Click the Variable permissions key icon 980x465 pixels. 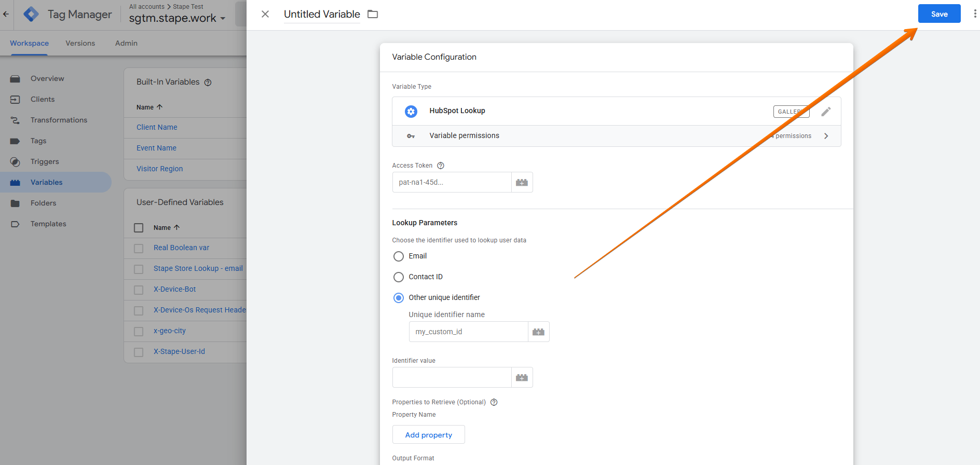click(x=411, y=136)
